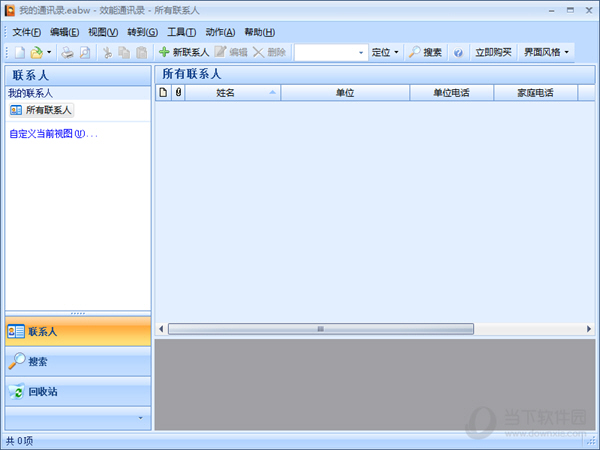Open the 编辑(E) menu

64,32
